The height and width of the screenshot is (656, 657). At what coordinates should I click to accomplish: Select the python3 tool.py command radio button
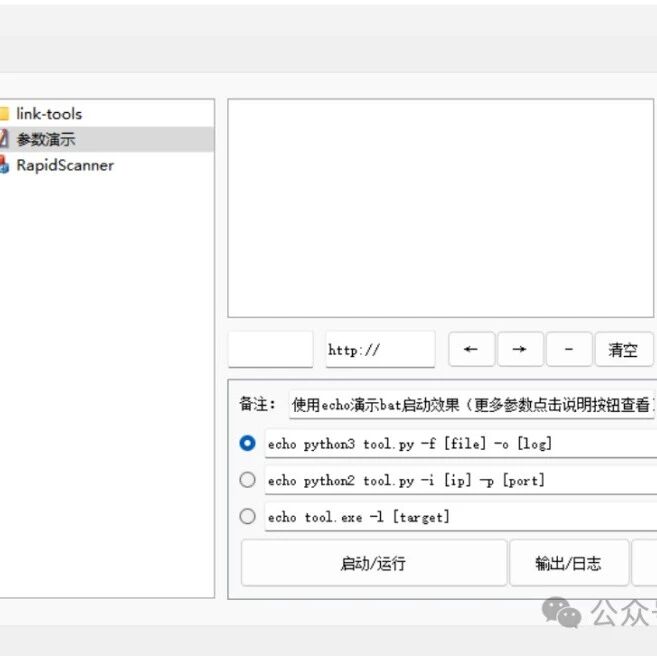point(247,443)
